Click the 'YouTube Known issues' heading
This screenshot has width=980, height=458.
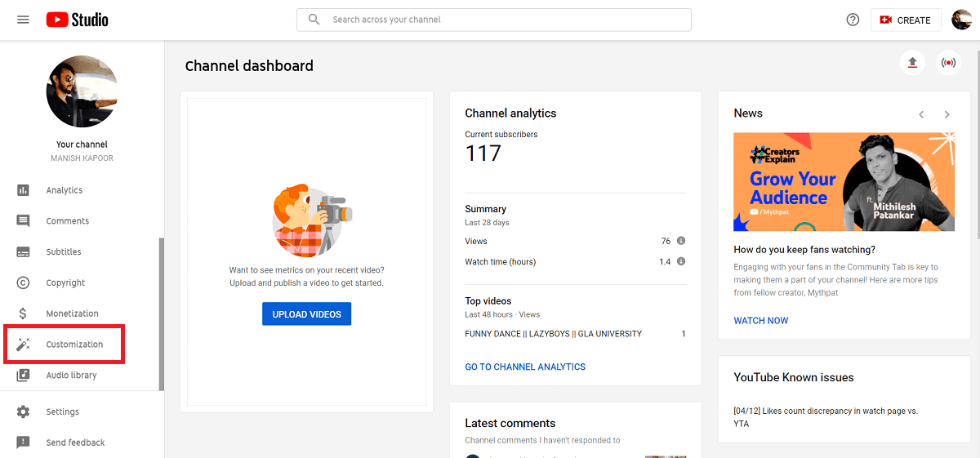click(794, 377)
